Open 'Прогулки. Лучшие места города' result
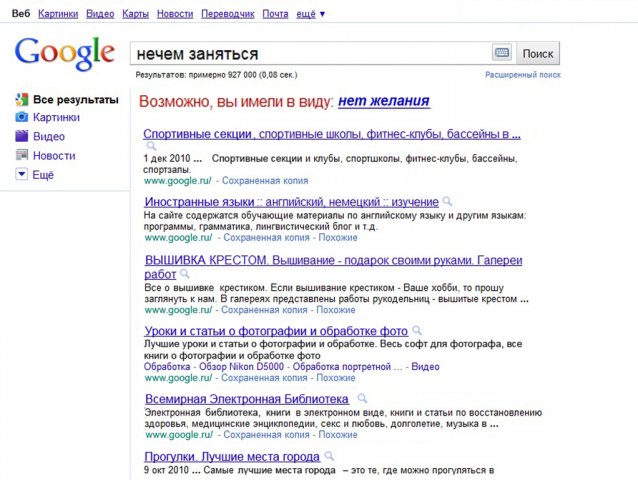 pyautogui.click(x=232, y=457)
